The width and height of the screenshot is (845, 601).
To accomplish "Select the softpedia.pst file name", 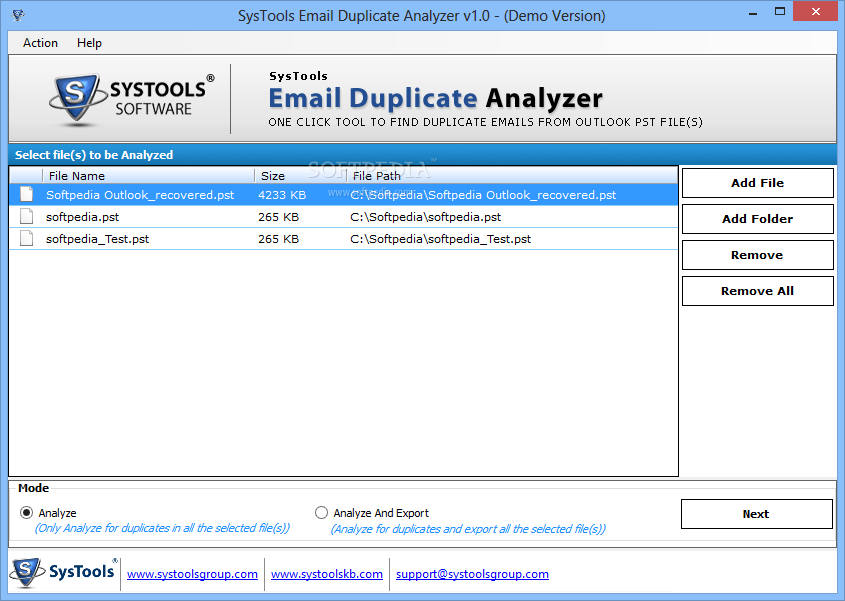I will tap(82, 217).
